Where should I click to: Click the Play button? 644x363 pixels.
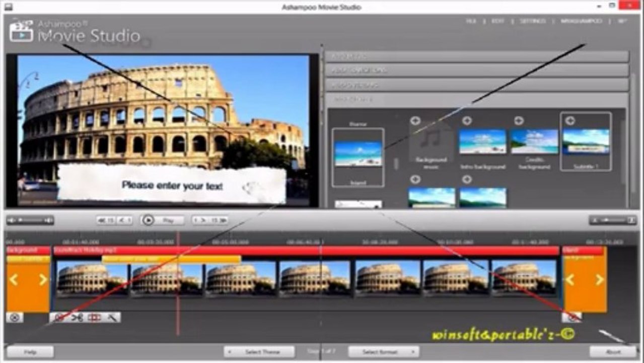pyautogui.click(x=162, y=220)
